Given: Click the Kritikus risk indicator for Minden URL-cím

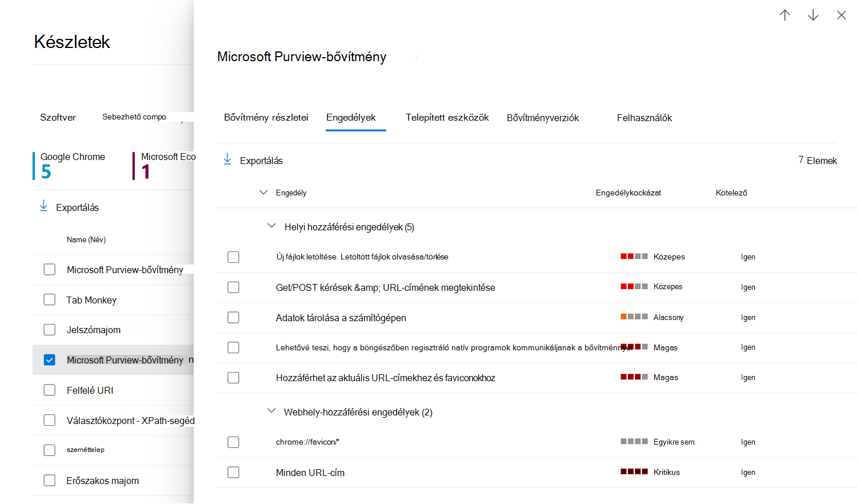Looking at the screenshot, I should coord(634,472).
